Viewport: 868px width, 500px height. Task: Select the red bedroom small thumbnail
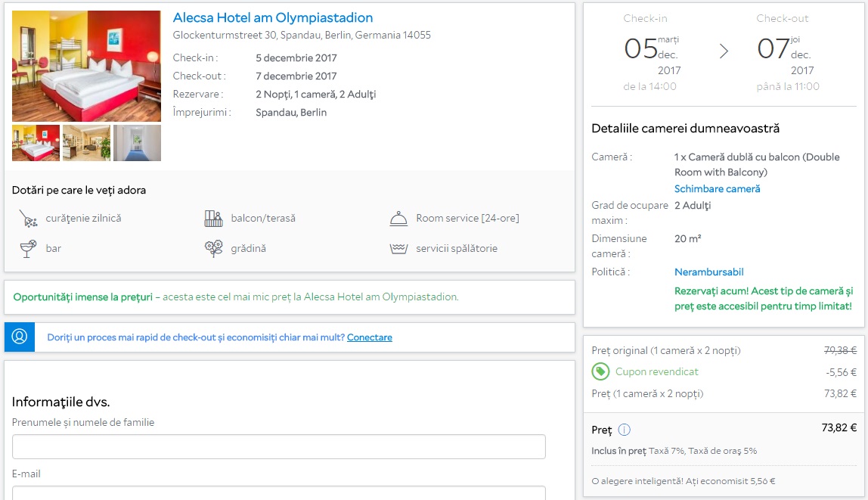(36, 143)
